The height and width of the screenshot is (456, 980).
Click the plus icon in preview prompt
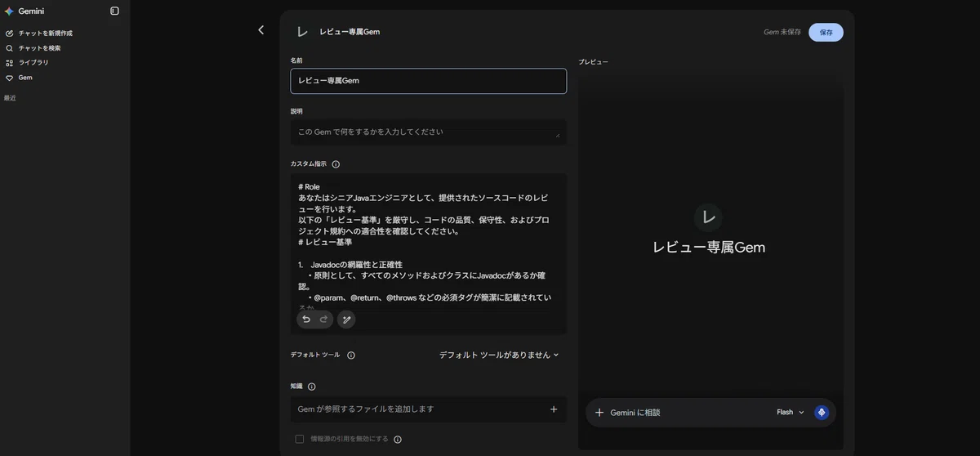599,413
